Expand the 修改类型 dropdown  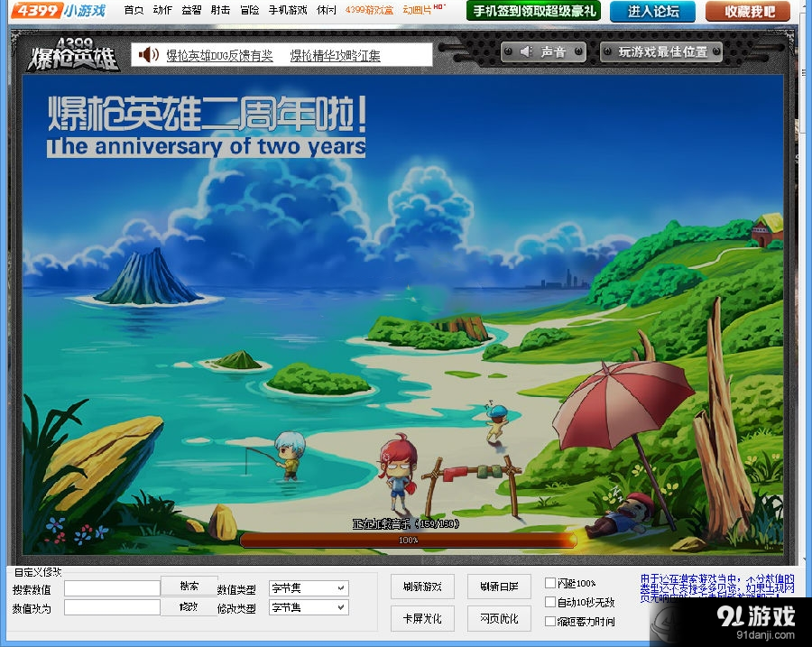(x=309, y=607)
